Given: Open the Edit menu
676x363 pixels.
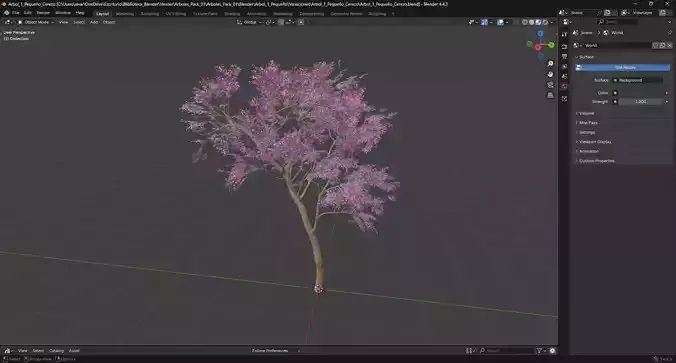Looking at the screenshot, I should pyautogui.click(x=28, y=13).
